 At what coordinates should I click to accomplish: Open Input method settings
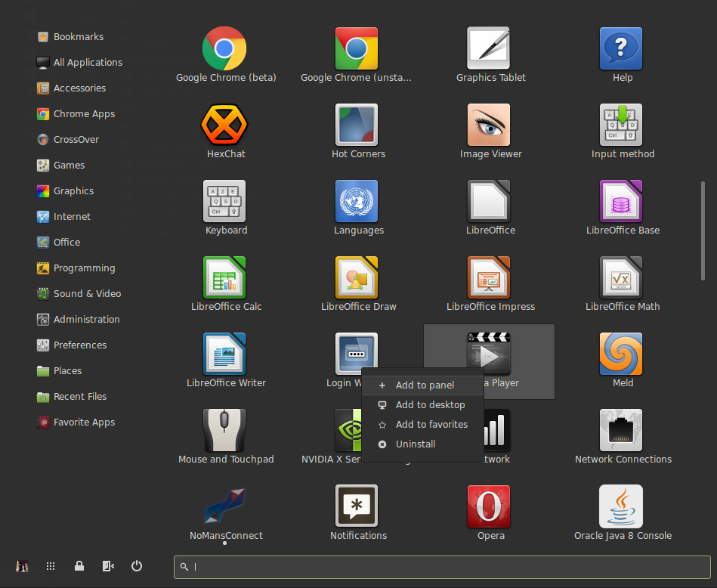[621, 131]
